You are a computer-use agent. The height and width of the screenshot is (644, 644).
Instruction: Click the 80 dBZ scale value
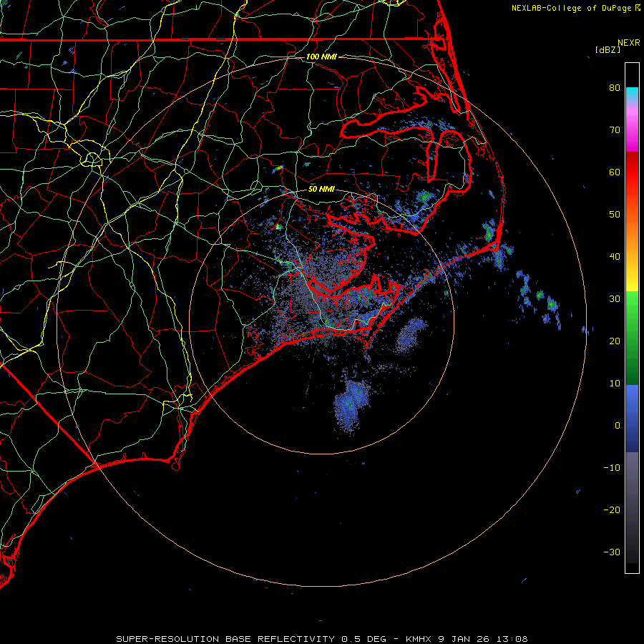[615, 87]
